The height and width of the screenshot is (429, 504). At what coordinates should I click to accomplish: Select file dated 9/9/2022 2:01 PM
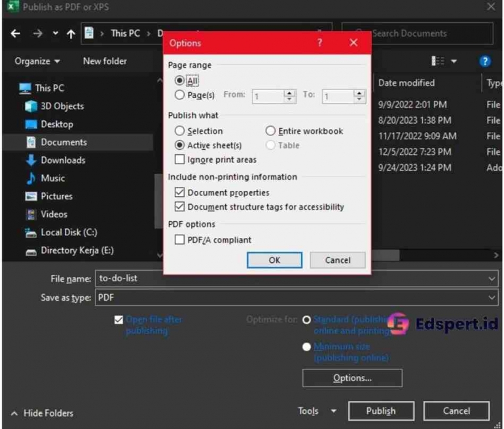[412, 105]
